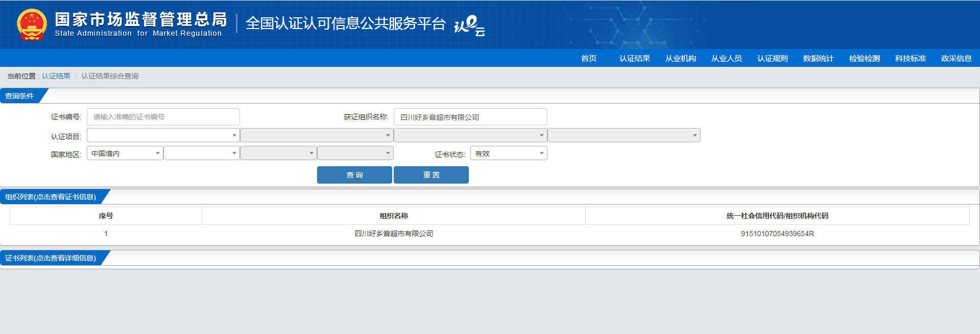Screen dimensions: 980x334
Task: Select 从业人员 in the top navigation
Action: pyautogui.click(x=727, y=58)
